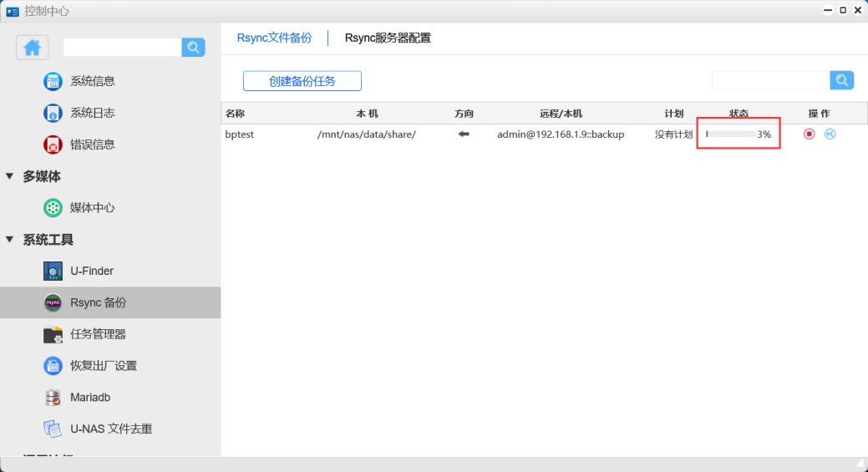The height and width of the screenshot is (472, 868).
Task: Focus the task list search field
Action: click(770, 80)
